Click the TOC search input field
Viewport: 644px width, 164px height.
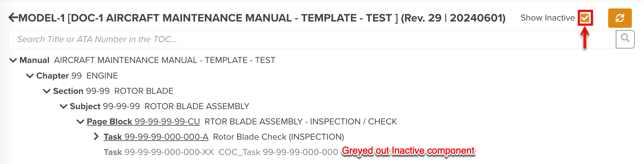pyautogui.click(x=312, y=39)
